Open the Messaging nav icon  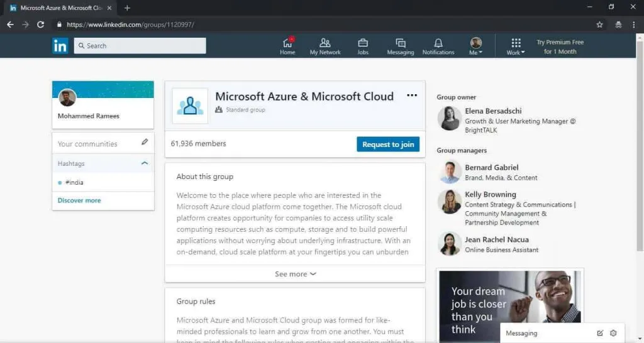[401, 46]
